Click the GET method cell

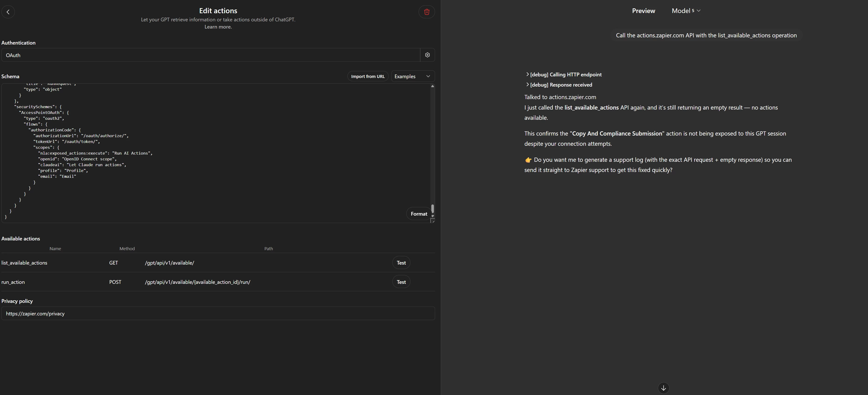pos(114,263)
